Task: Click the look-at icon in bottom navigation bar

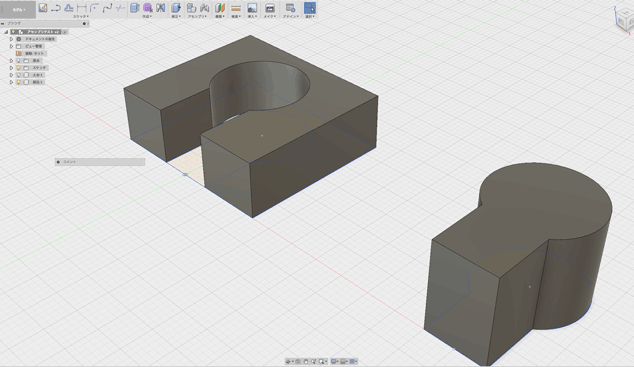Action: click(x=298, y=361)
